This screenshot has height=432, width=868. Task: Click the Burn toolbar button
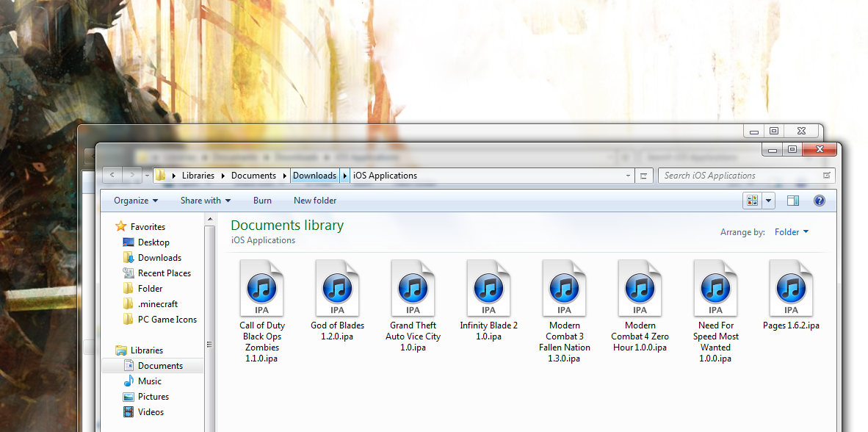262,201
